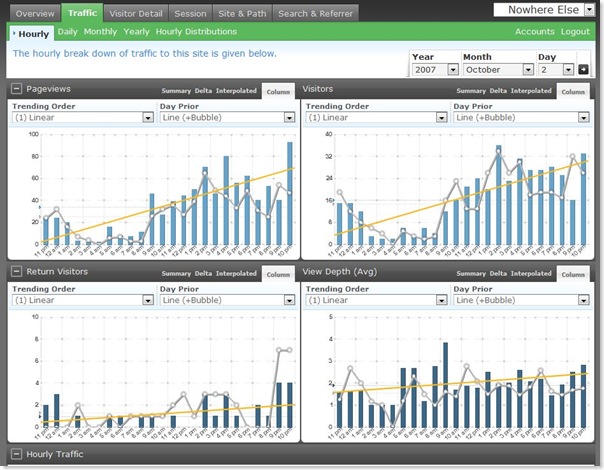Select the Traffic tab
Screen dimensions: 604x470
point(82,13)
